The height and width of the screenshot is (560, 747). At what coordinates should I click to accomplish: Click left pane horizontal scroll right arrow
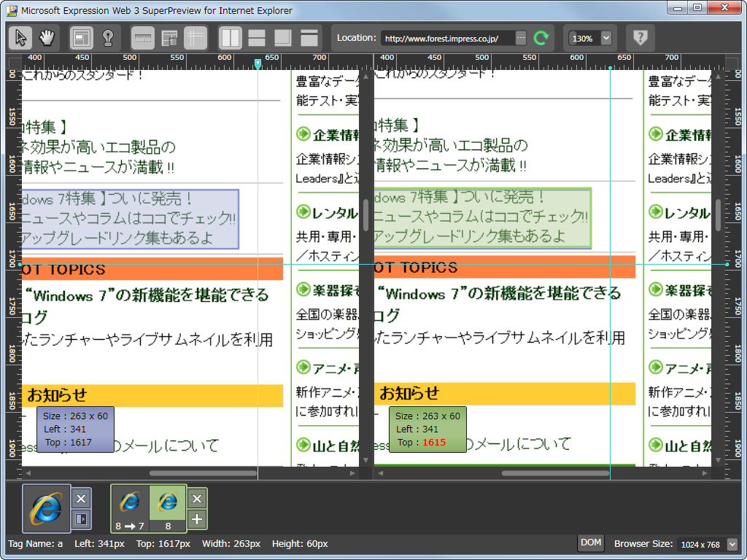352,473
